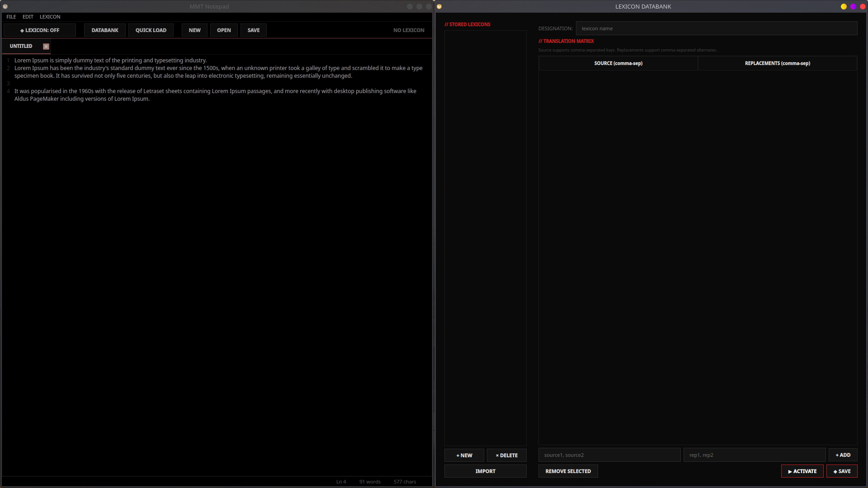Open the FILE menu
The width and height of the screenshot is (868, 488).
[11, 17]
